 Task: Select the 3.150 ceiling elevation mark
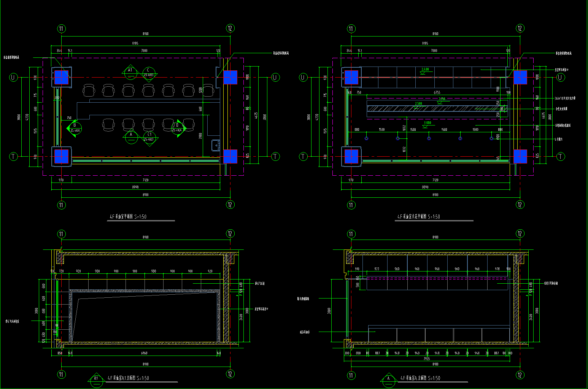[441, 99]
